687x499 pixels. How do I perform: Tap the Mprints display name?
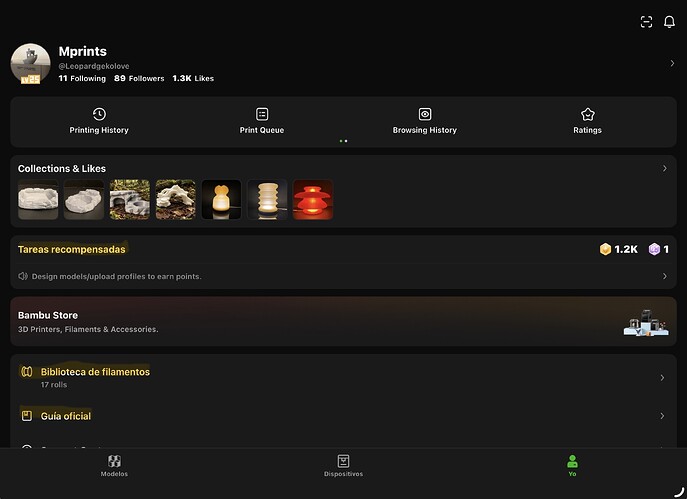[x=83, y=51]
